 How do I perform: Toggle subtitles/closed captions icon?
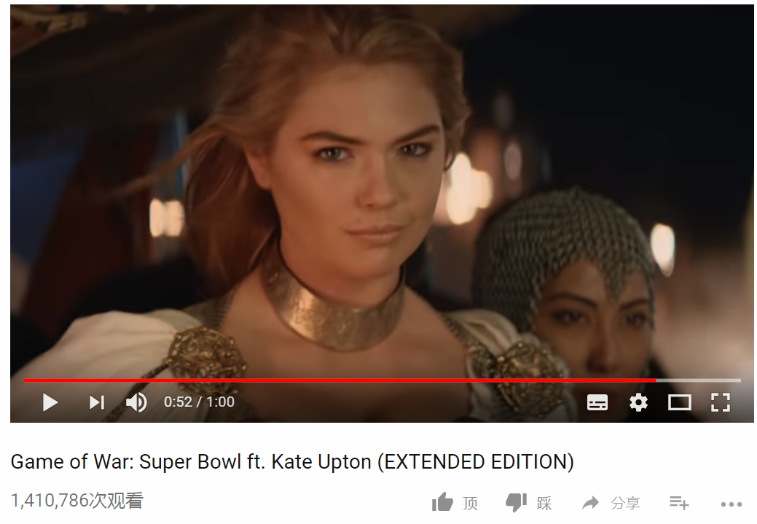click(x=597, y=402)
